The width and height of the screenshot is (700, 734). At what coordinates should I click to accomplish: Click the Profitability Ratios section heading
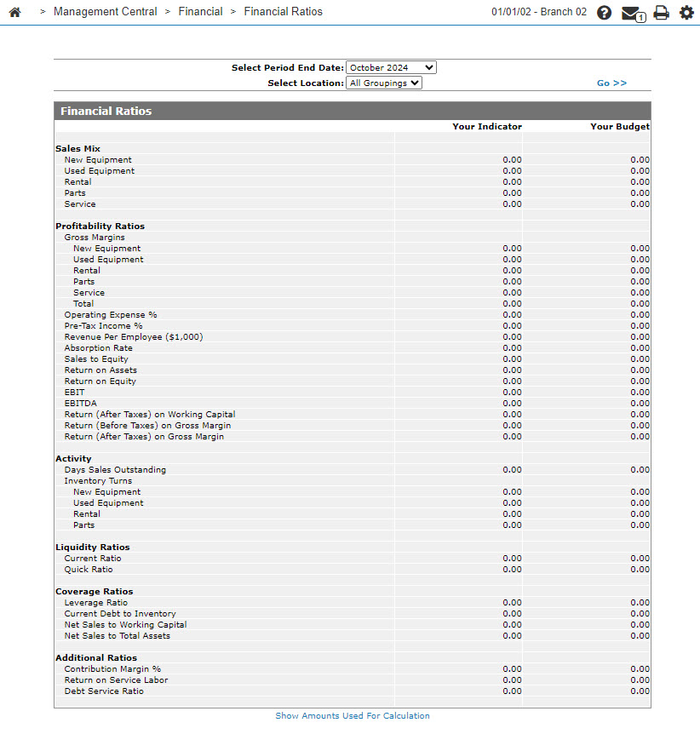100,227
